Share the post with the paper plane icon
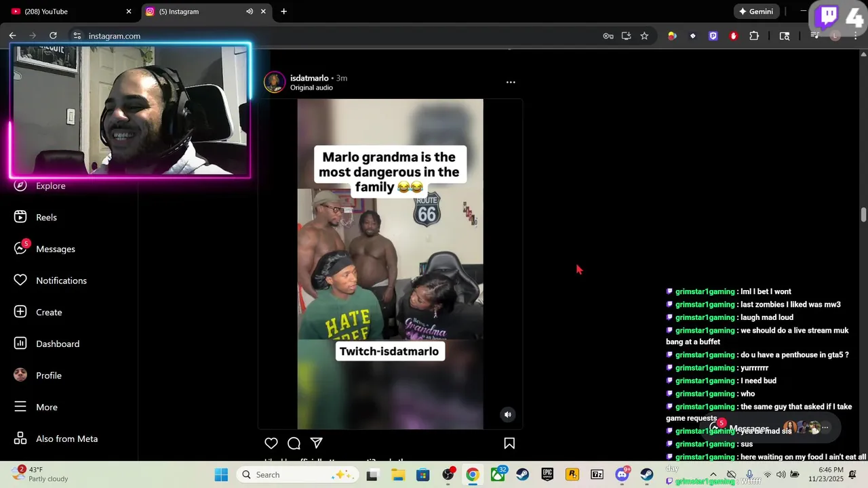The height and width of the screenshot is (488, 868). click(316, 443)
